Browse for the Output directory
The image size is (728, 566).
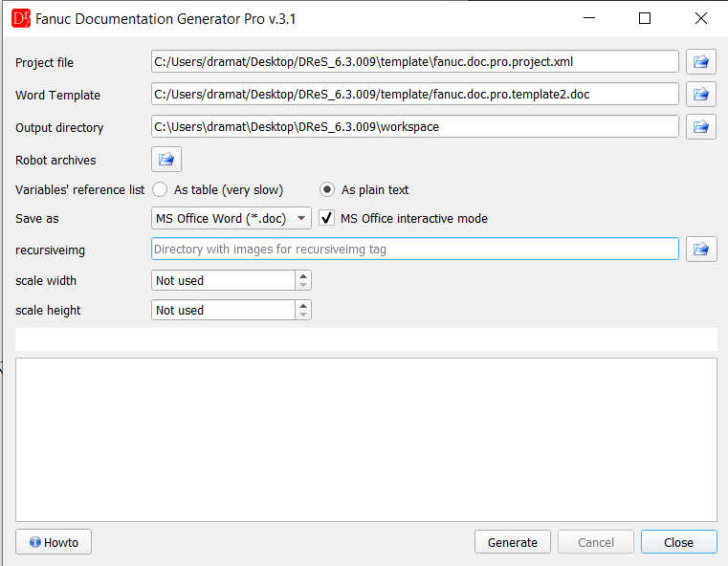click(x=701, y=126)
